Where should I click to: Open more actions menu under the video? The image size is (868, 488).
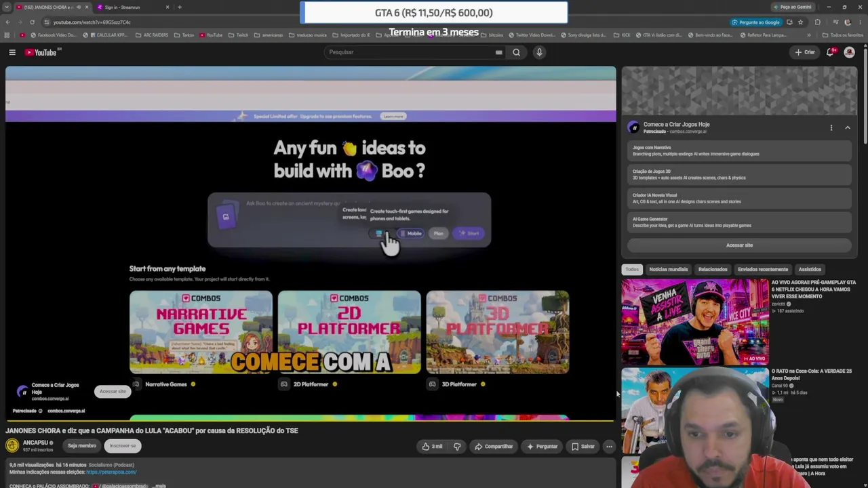[x=609, y=446]
